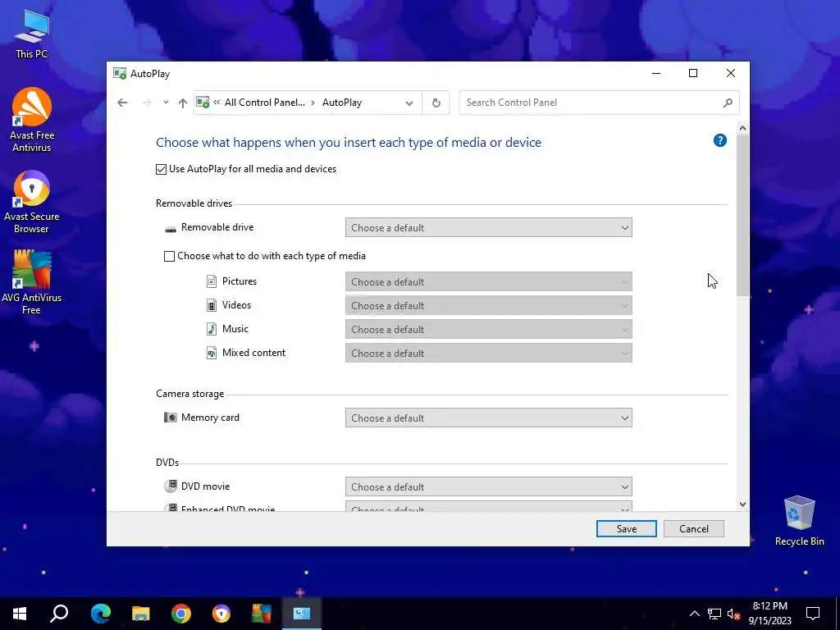Select Avast Free Antivirus desktop shortcut
840x630 pixels.
(x=32, y=120)
